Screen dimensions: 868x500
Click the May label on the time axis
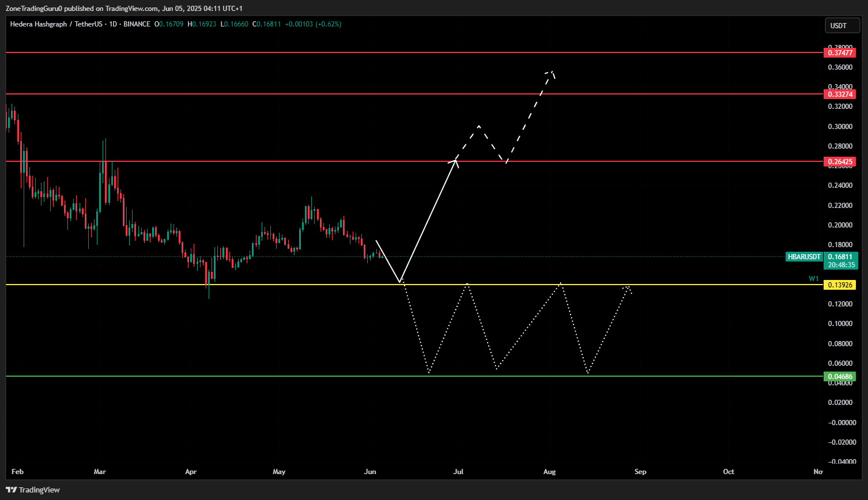point(280,472)
